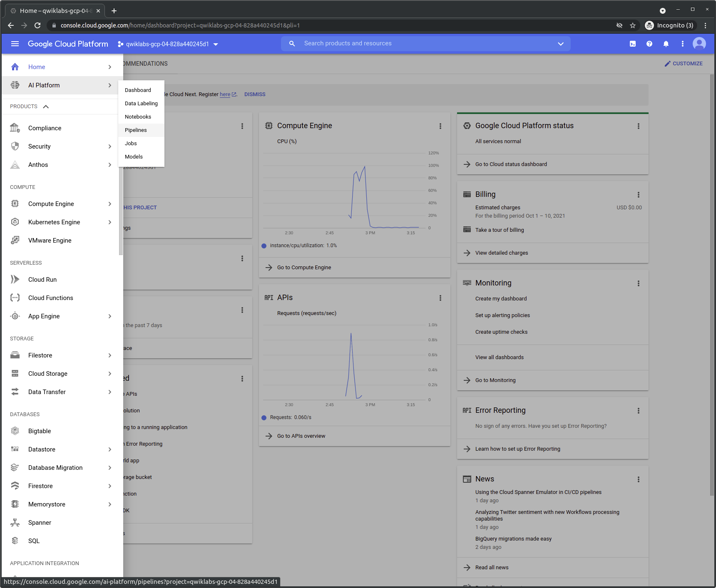The image size is (716, 588).
Task: Expand the Memorystore submenu chevron
Action: coord(110,504)
